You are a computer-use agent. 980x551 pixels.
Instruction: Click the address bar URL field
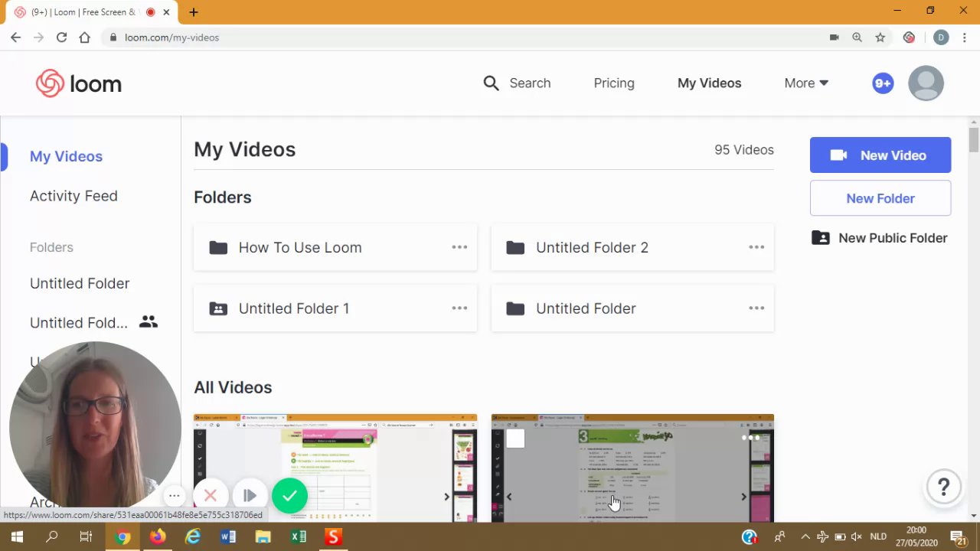459,37
